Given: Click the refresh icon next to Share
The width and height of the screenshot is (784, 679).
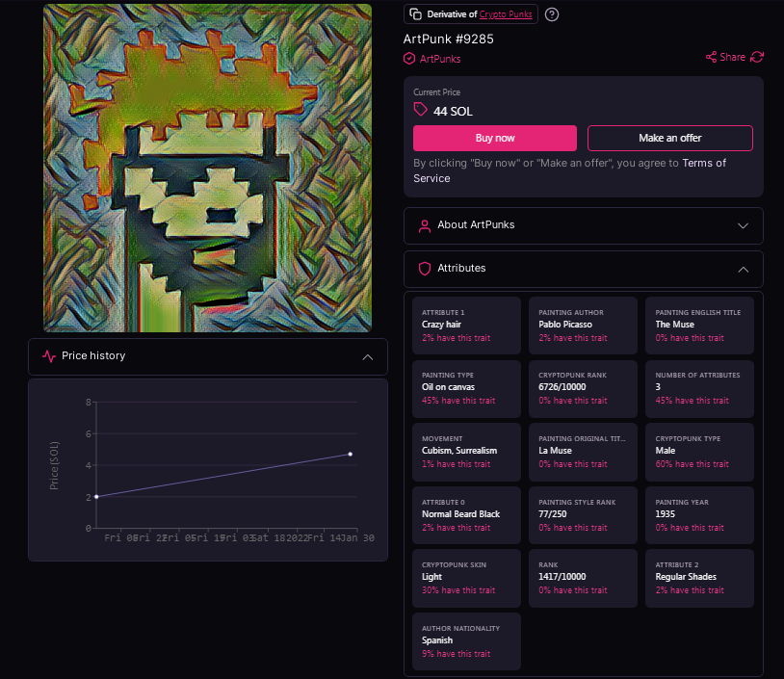Looking at the screenshot, I should [x=757, y=57].
